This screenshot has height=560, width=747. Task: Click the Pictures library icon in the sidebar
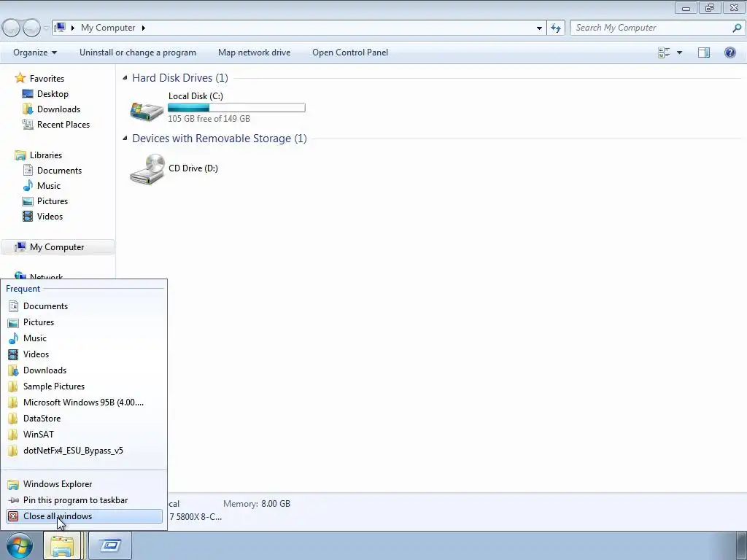click(28, 201)
